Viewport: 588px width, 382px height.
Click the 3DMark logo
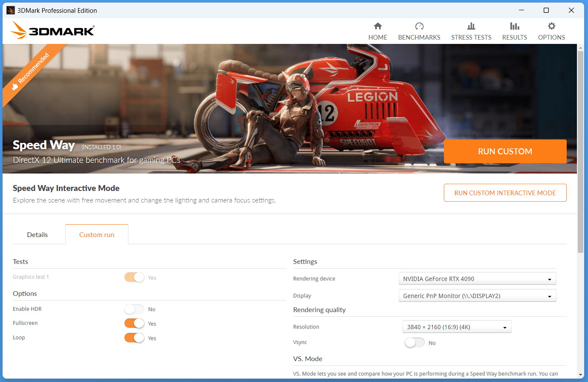tap(52, 30)
